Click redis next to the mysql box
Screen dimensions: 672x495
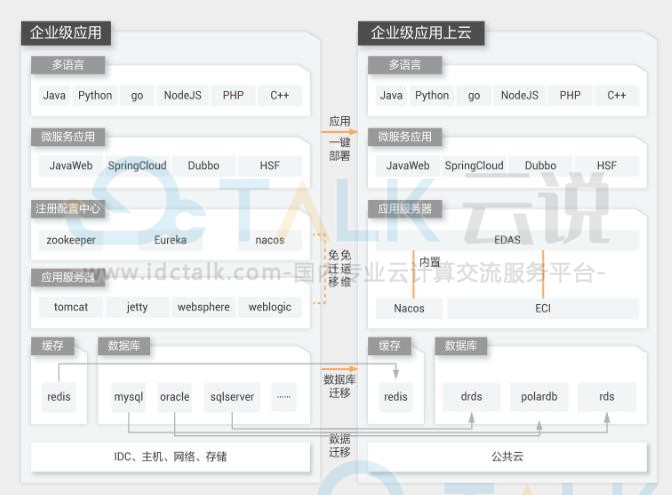59,397
